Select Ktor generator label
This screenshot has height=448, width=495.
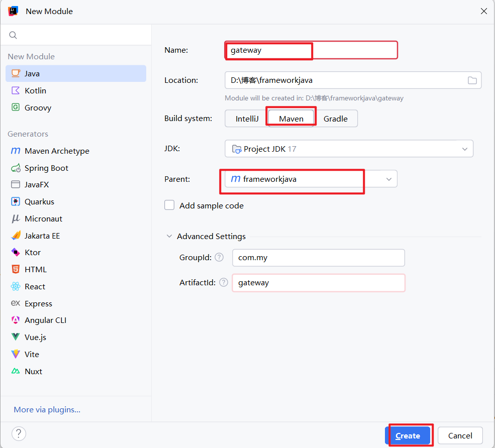33,253
